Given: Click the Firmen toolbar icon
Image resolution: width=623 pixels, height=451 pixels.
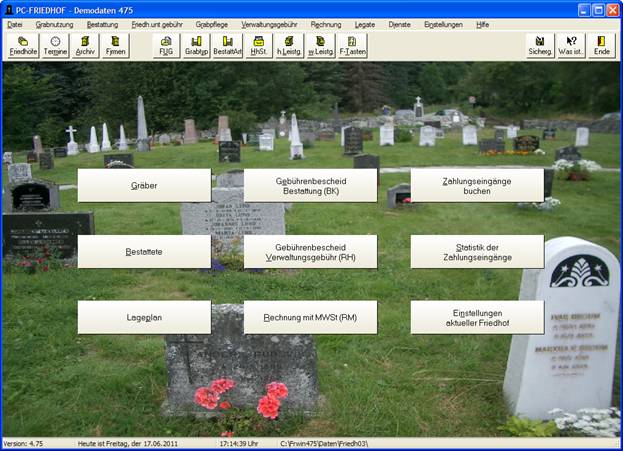Looking at the screenshot, I should [116, 46].
